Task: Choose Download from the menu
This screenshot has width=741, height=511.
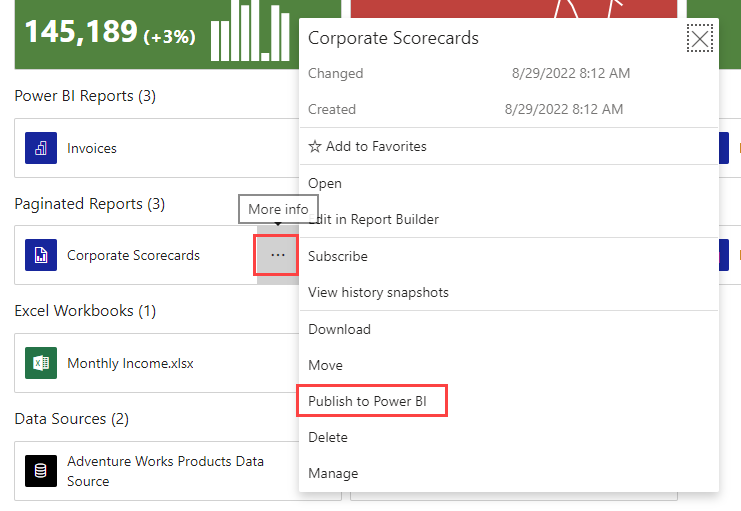Action: point(509,329)
